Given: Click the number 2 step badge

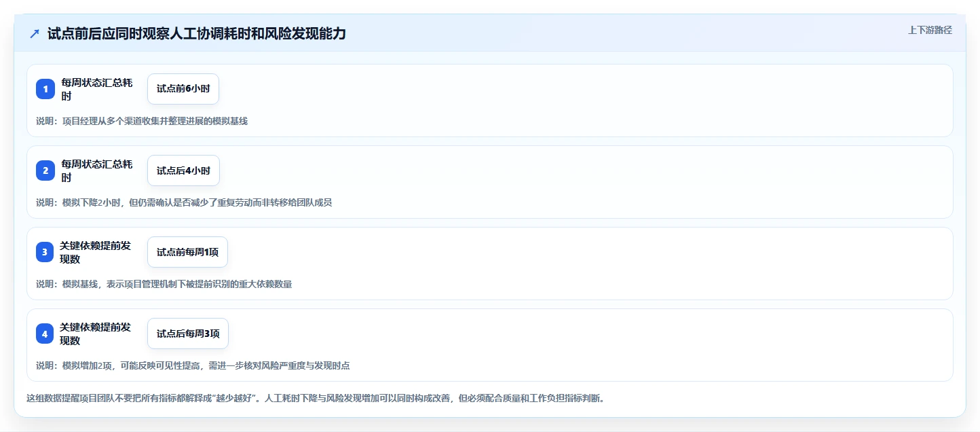Looking at the screenshot, I should 45,170.
